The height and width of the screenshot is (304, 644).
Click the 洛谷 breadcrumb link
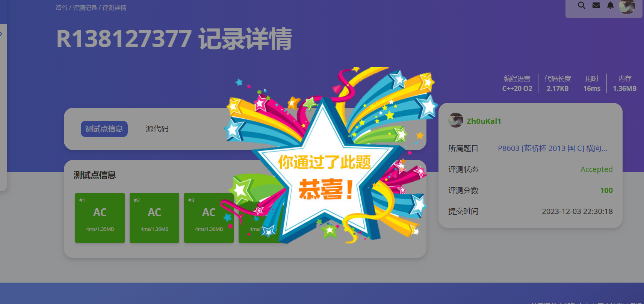pyautogui.click(x=61, y=8)
